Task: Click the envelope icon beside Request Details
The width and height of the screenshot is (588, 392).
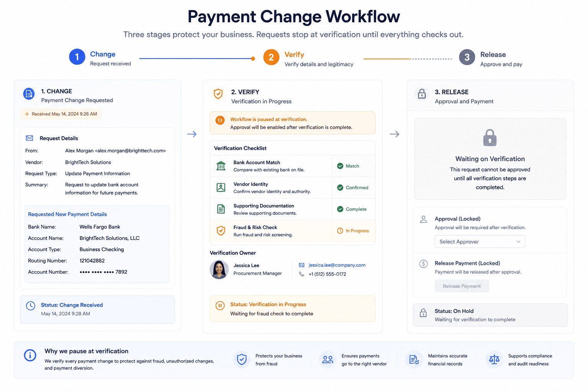Action: [29, 138]
